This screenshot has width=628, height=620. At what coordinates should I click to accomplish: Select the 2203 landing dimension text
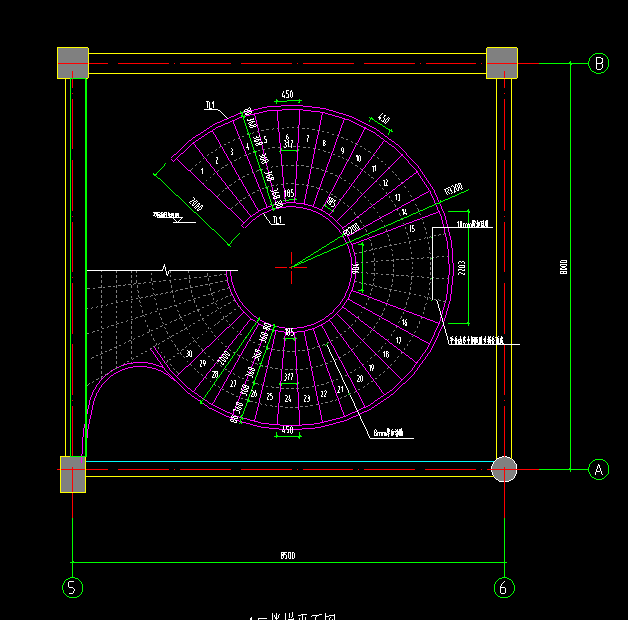click(x=461, y=267)
